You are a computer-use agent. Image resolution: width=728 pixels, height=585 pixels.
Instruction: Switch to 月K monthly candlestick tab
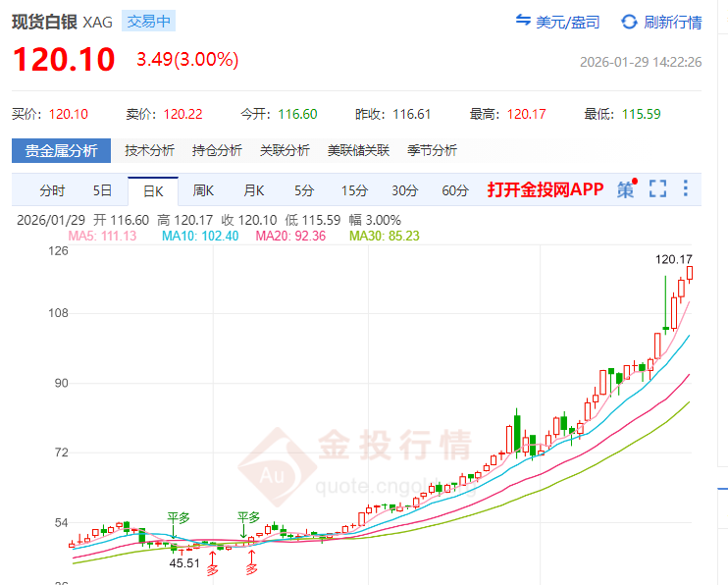(254, 190)
